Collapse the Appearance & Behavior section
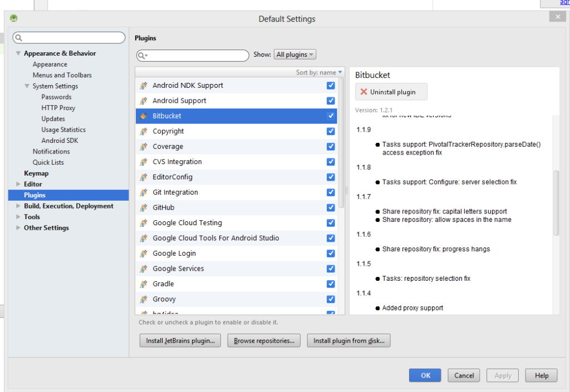 coord(18,53)
